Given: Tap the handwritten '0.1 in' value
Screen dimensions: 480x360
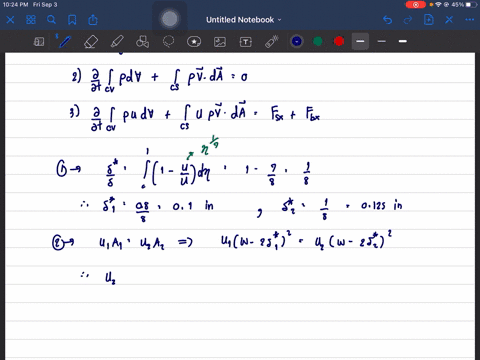Looking at the screenshot, I should tap(193, 206).
